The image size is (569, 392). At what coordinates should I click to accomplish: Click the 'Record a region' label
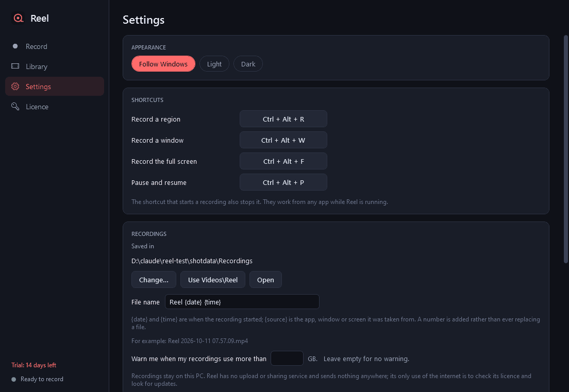156,120
